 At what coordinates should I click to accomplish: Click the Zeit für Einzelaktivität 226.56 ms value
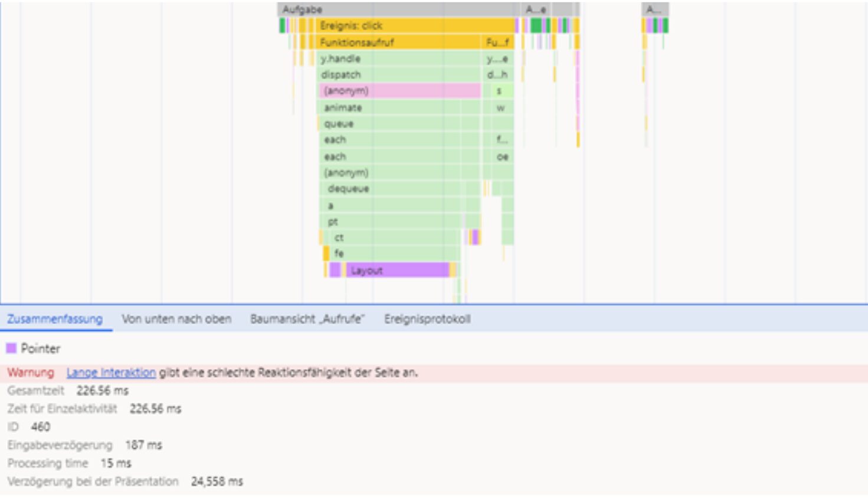tap(155, 409)
